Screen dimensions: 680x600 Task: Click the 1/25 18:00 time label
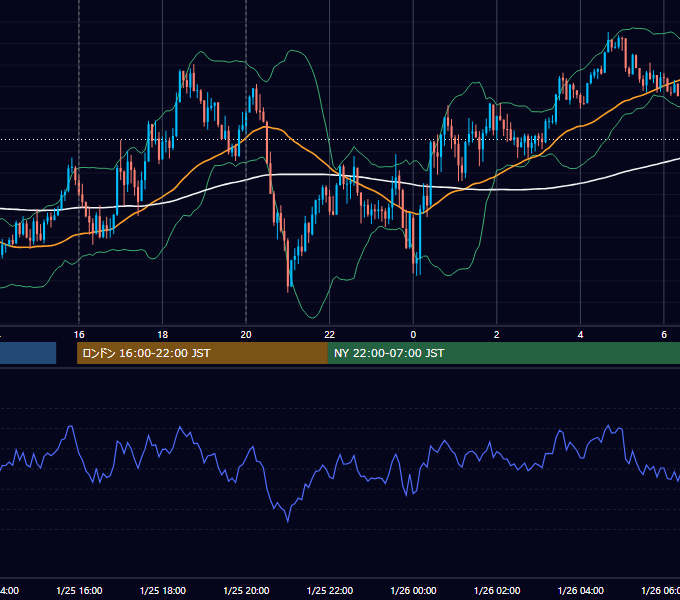pos(163,591)
